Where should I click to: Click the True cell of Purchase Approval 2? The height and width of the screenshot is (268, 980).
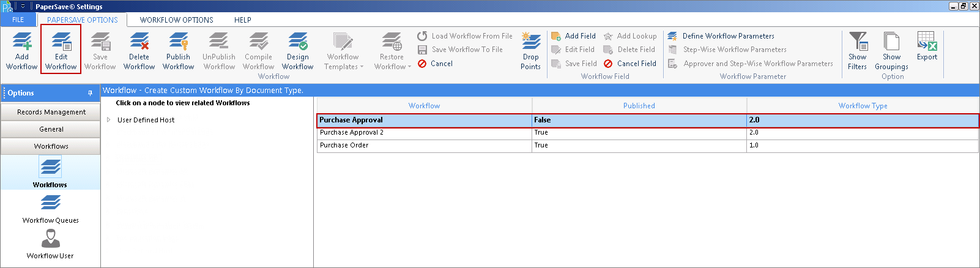(x=639, y=133)
